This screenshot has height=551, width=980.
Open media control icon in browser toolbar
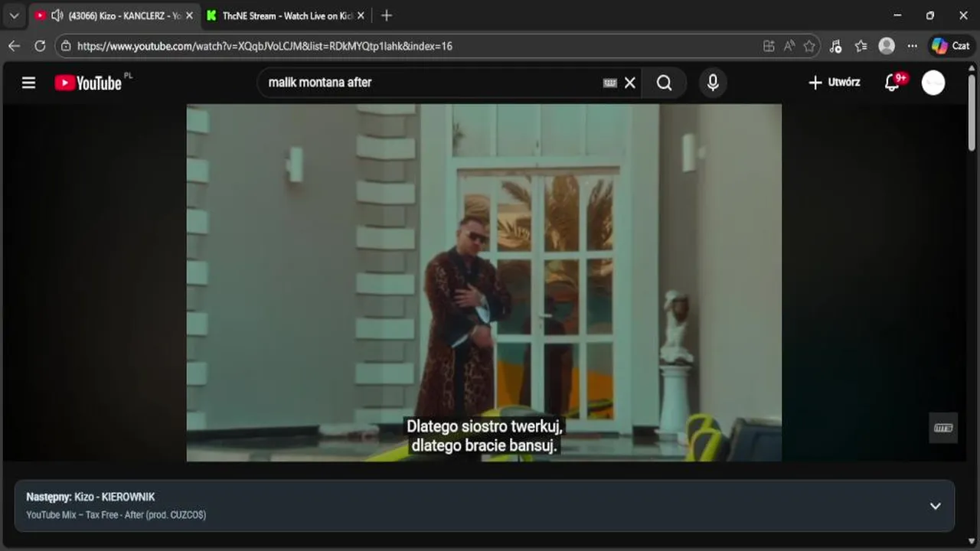835,46
